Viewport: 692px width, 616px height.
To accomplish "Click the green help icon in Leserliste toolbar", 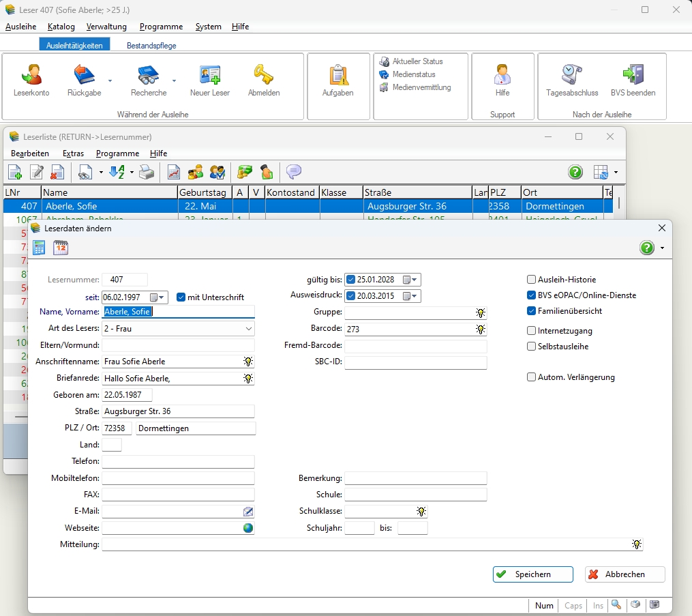I will click(x=575, y=172).
